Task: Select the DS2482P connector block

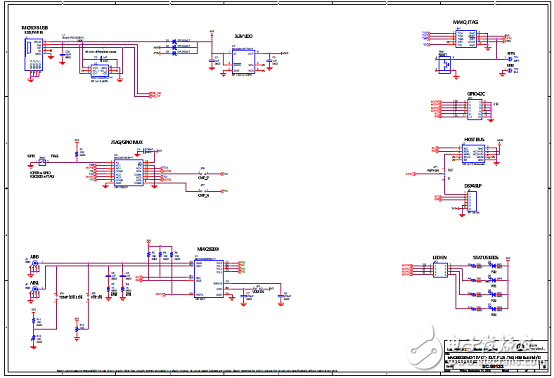Action: (x=472, y=201)
